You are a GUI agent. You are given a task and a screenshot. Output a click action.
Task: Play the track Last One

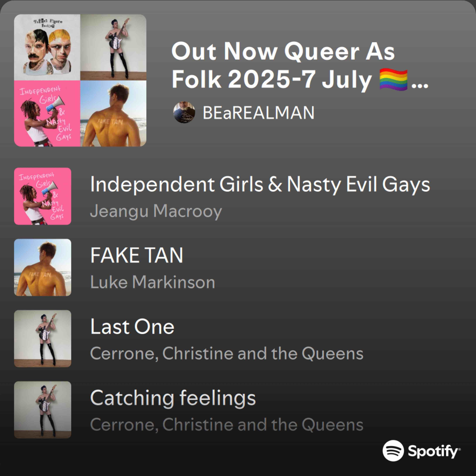[132, 326]
